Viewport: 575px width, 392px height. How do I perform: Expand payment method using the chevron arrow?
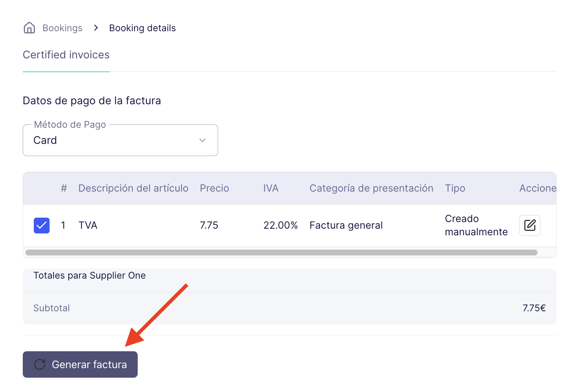click(202, 140)
